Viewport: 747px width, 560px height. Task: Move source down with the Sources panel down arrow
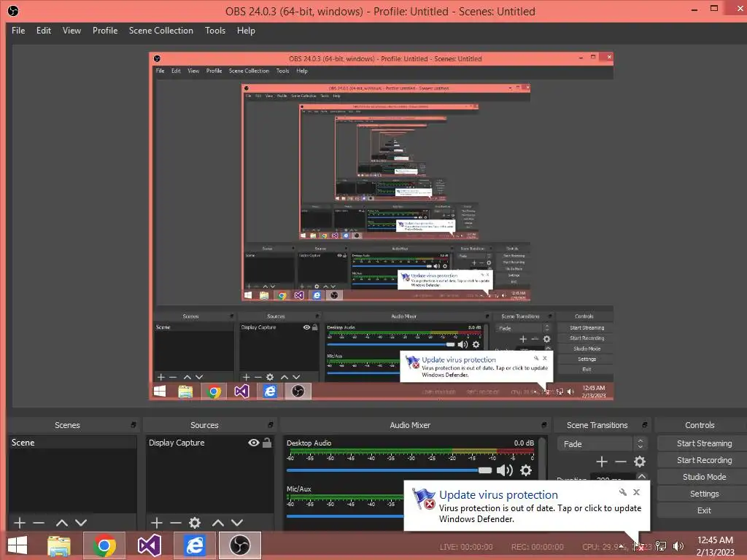[x=237, y=523]
